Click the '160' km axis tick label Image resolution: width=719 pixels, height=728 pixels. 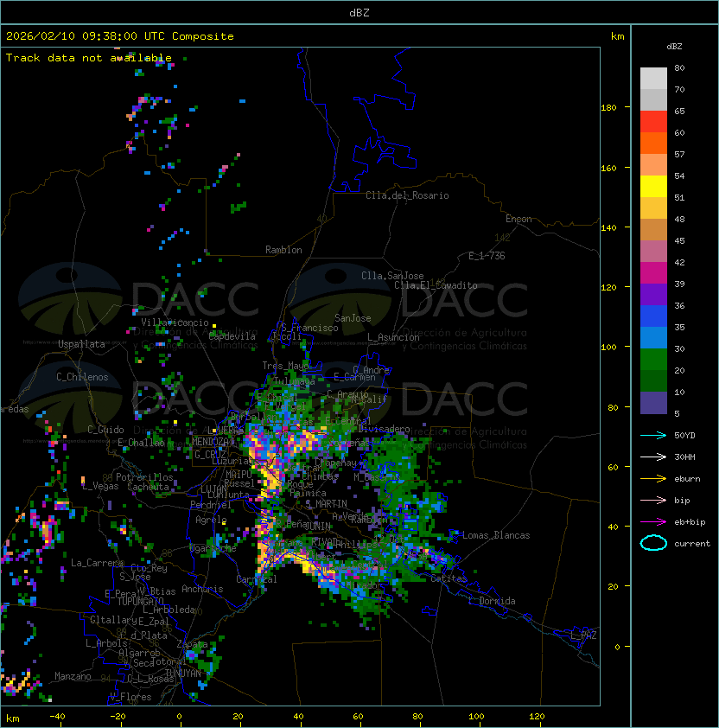(608, 168)
